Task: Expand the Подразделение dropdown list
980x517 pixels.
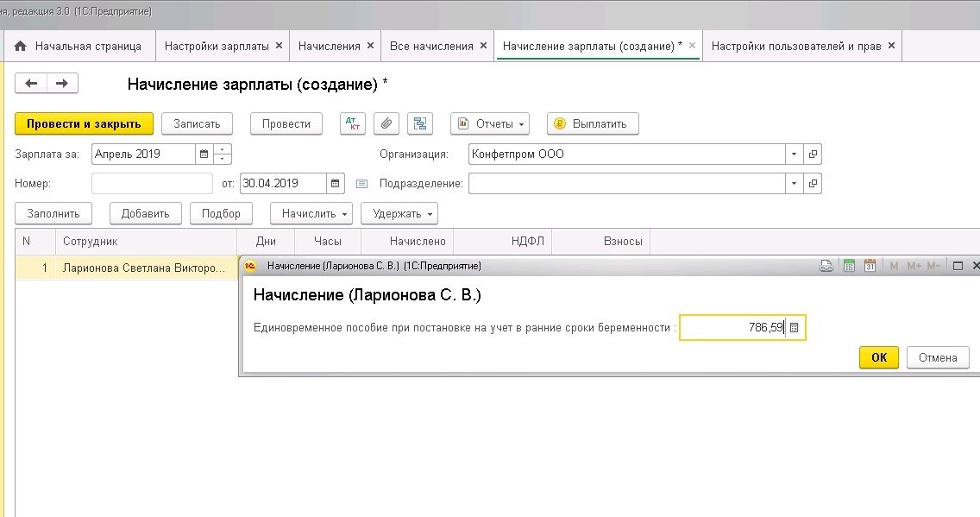Action: coord(794,183)
